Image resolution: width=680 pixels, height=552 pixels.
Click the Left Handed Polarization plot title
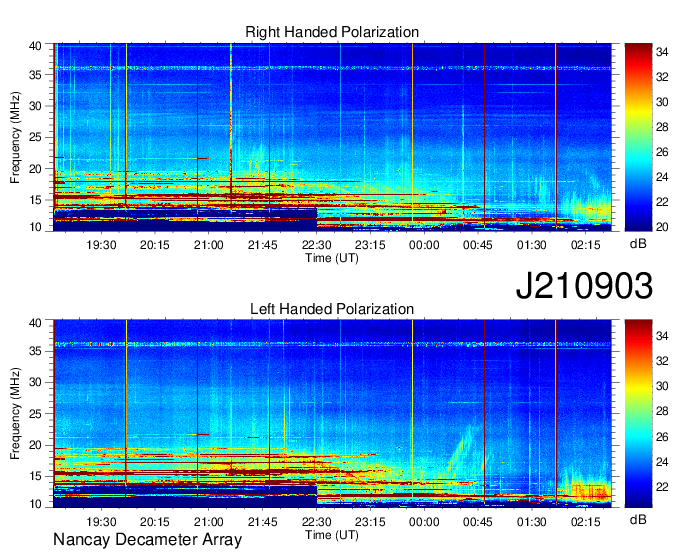point(332,309)
